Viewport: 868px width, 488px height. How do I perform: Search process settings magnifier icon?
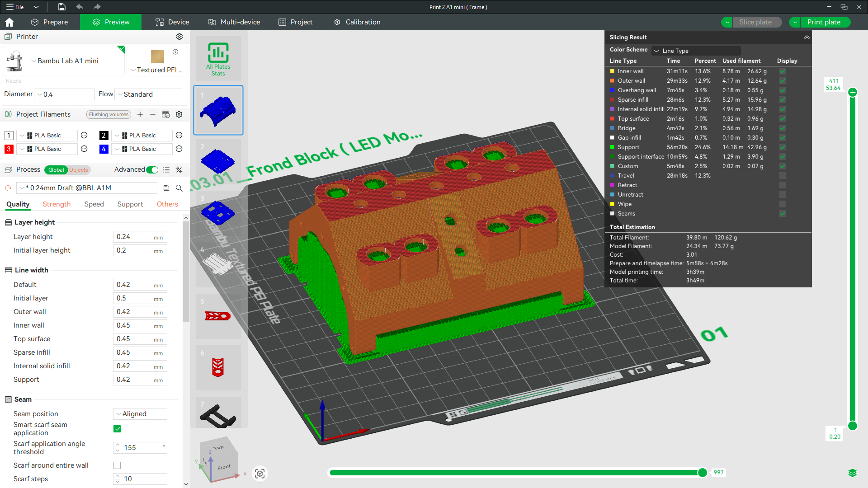pyautogui.click(x=179, y=188)
